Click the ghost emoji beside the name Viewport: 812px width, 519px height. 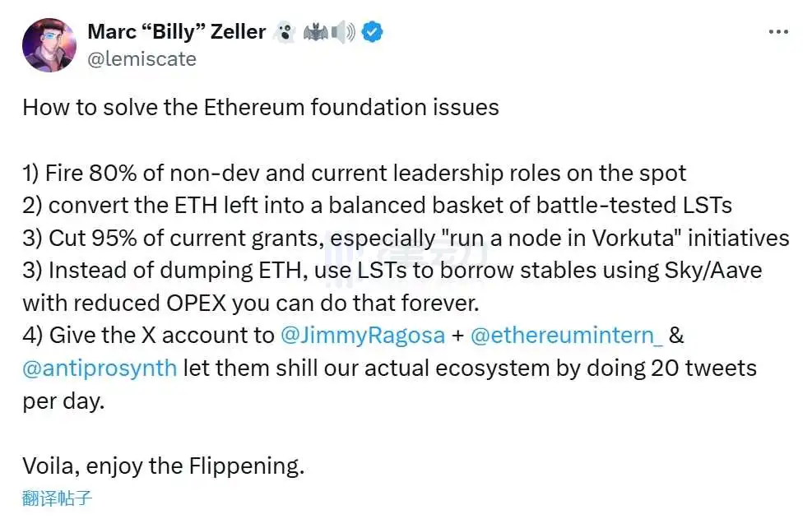coord(285,32)
